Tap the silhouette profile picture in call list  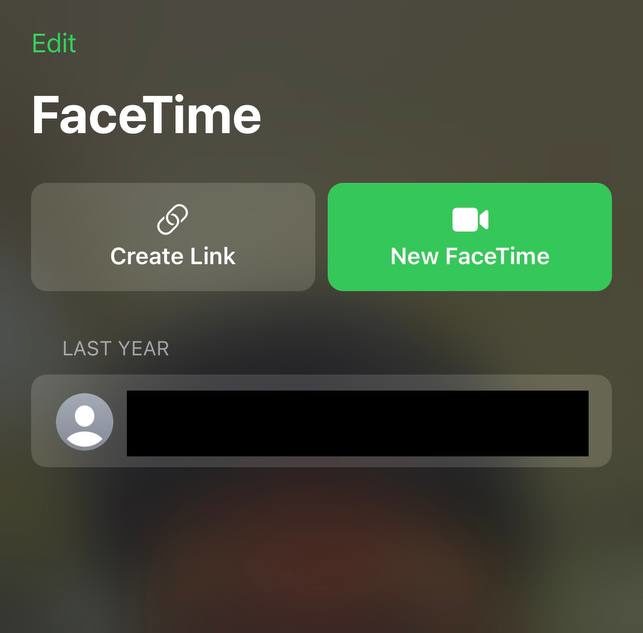pyautogui.click(x=84, y=422)
